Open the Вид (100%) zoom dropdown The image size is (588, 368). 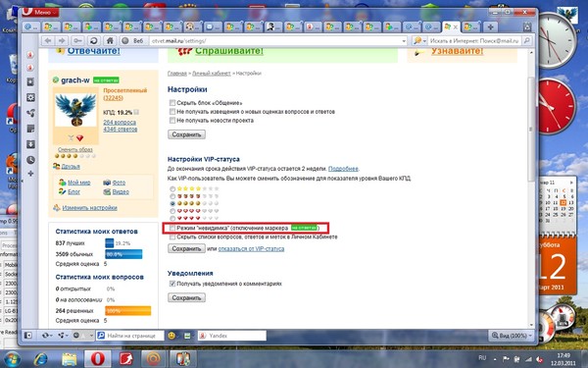point(512,336)
